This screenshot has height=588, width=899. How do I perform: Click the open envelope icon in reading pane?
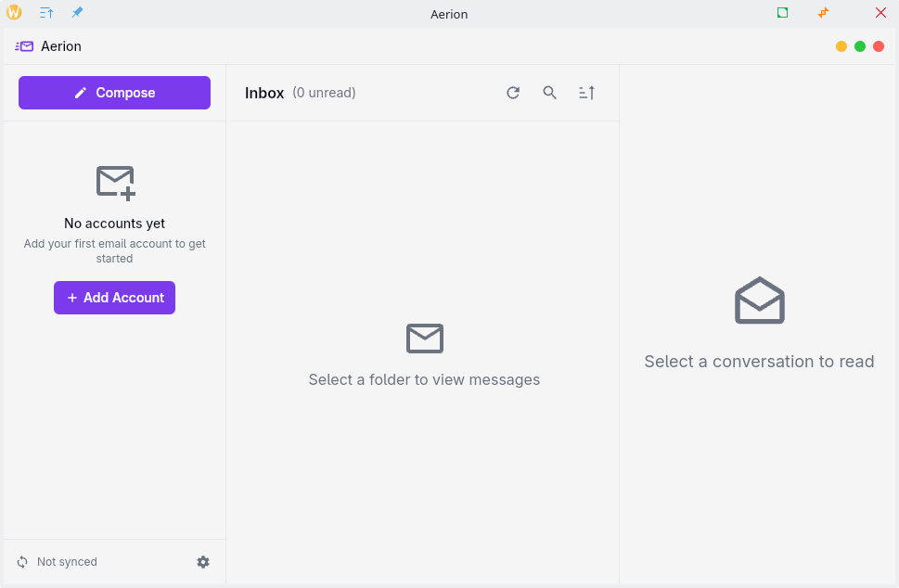pyautogui.click(x=759, y=300)
